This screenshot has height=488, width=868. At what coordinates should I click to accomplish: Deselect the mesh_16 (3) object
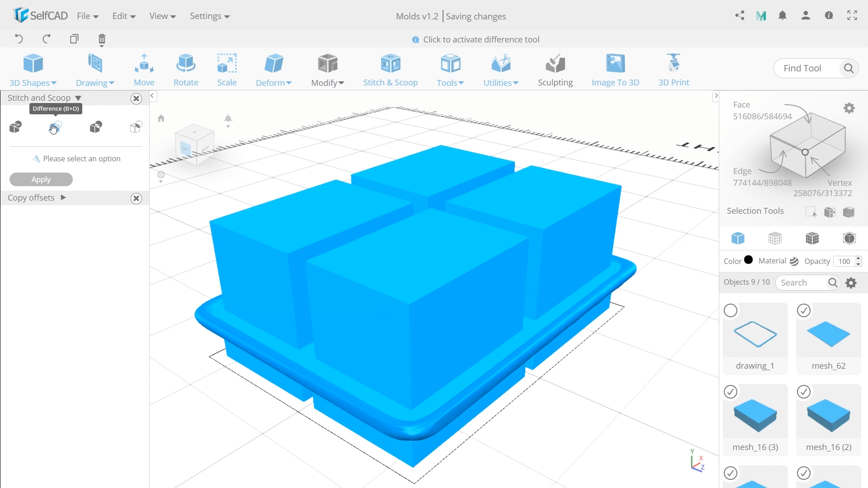(x=730, y=392)
